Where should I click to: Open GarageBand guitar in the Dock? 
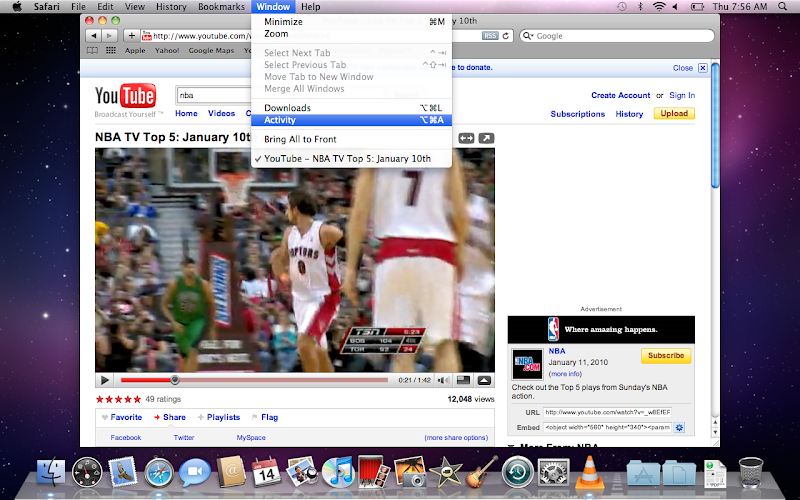point(481,471)
